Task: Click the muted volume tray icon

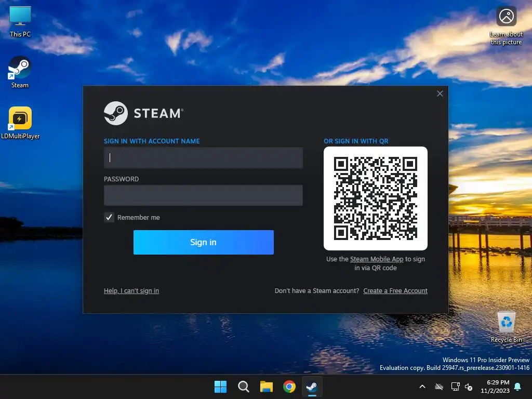Action: point(469,387)
